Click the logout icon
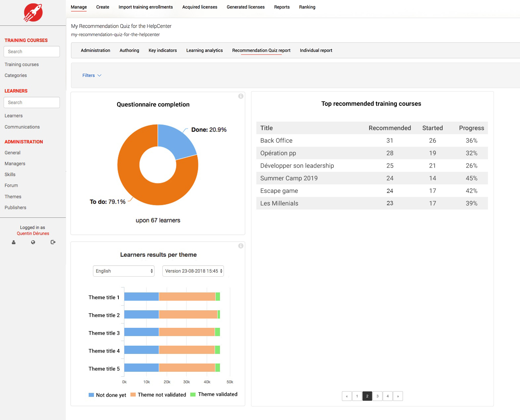 pos(53,242)
